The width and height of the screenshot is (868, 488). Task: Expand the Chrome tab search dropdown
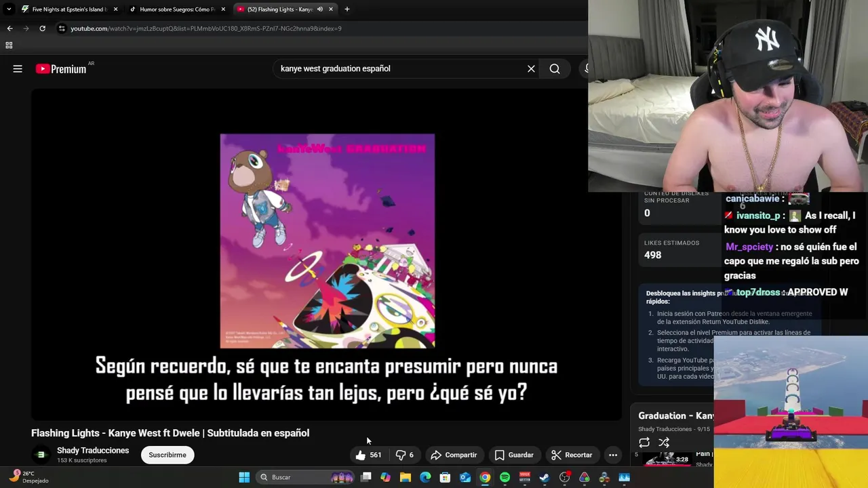click(x=9, y=9)
